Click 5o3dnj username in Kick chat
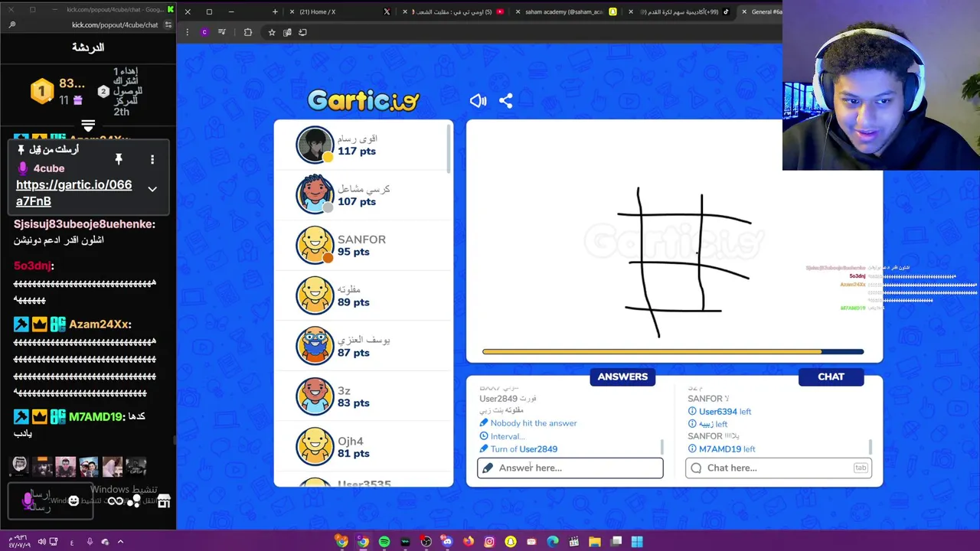980x551 pixels. pyautogui.click(x=32, y=266)
